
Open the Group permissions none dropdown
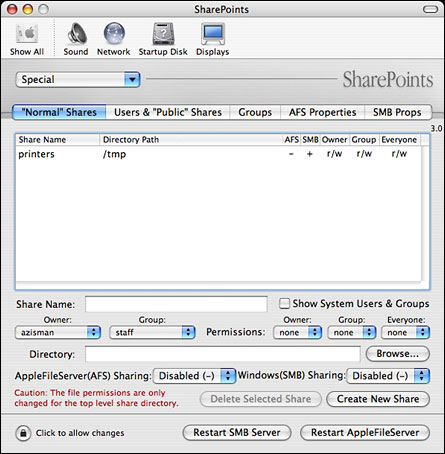coord(352,332)
